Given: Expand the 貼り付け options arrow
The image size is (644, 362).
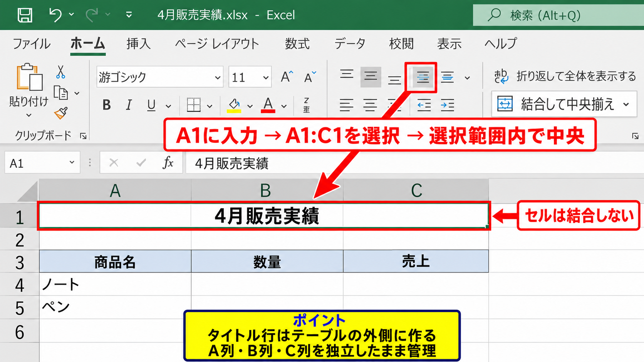Looking at the screenshot, I should (x=29, y=115).
